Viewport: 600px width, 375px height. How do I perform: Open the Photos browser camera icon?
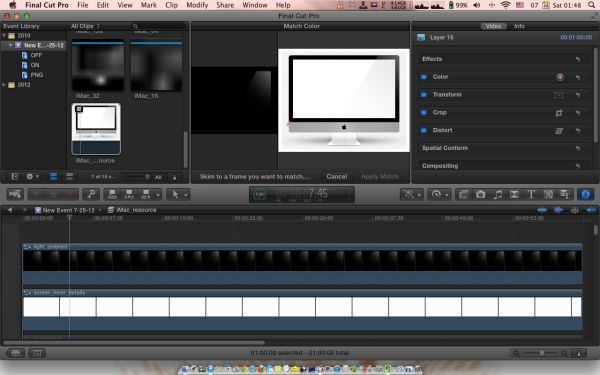coord(480,194)
